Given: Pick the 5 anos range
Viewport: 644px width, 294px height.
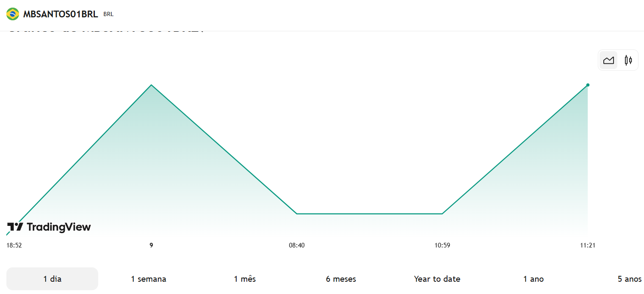Looking at the screenshot, I should pos(630,279).
